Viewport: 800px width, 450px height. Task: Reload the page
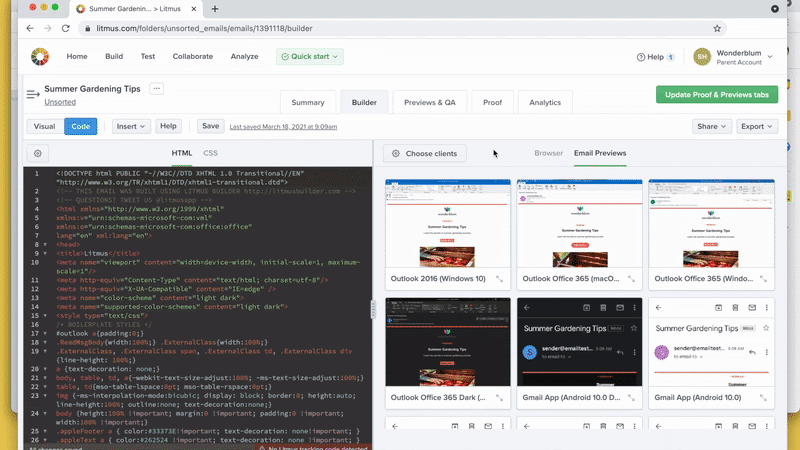66,29
